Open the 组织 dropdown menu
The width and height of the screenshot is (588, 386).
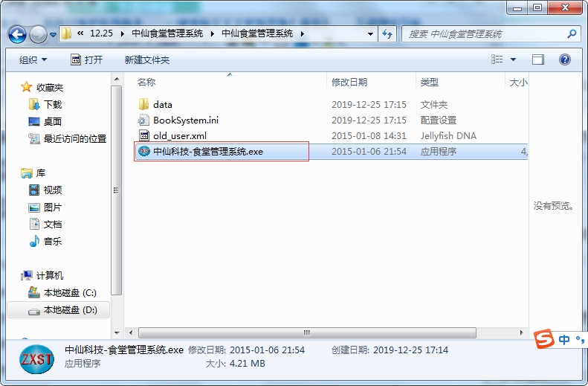coord(33,59)
